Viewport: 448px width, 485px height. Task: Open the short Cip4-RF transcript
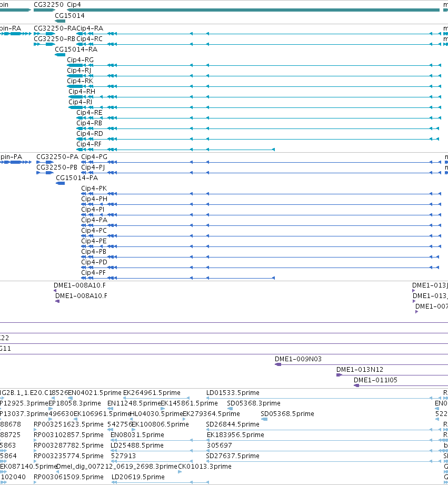[x=89, y=144]
